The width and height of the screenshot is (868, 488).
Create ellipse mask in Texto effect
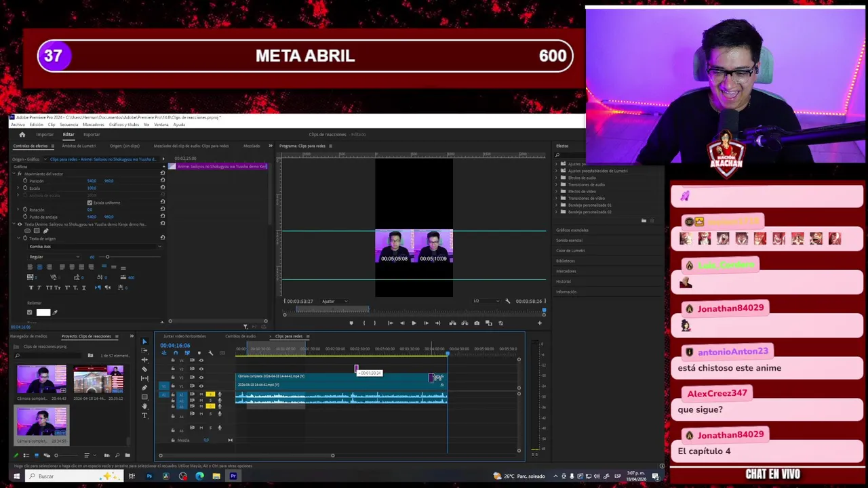click(28, 230)
